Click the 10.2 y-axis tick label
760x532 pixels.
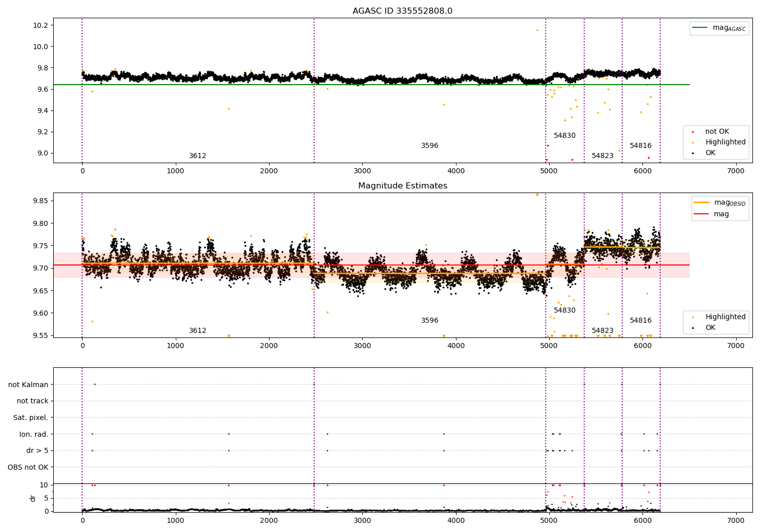point(40,25)
